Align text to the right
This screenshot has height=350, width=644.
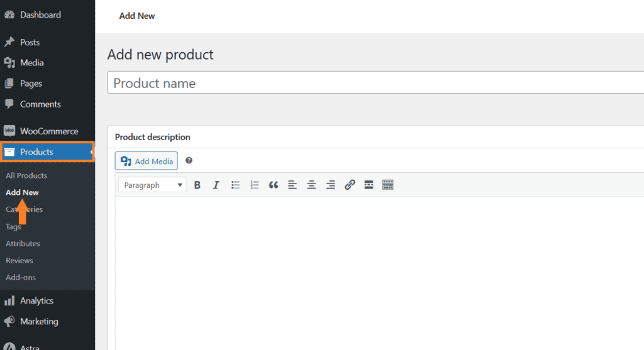(x=330, y=185)
